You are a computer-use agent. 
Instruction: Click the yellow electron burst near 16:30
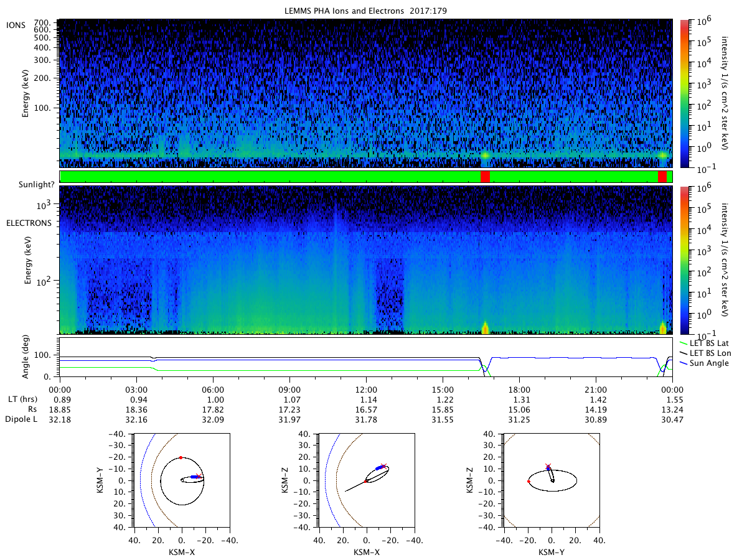pyautogui.click(x=485, y=328)
